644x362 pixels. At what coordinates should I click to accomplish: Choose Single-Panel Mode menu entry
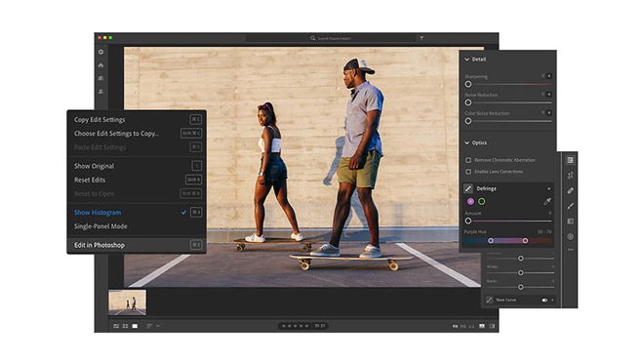[x=137, y=226]
